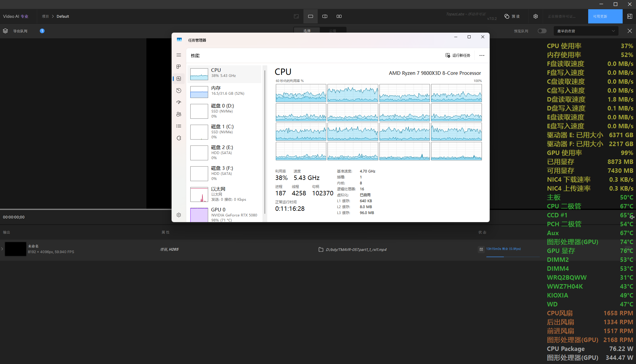
Task: Pause the export job in progress
Action: [481, 249]
